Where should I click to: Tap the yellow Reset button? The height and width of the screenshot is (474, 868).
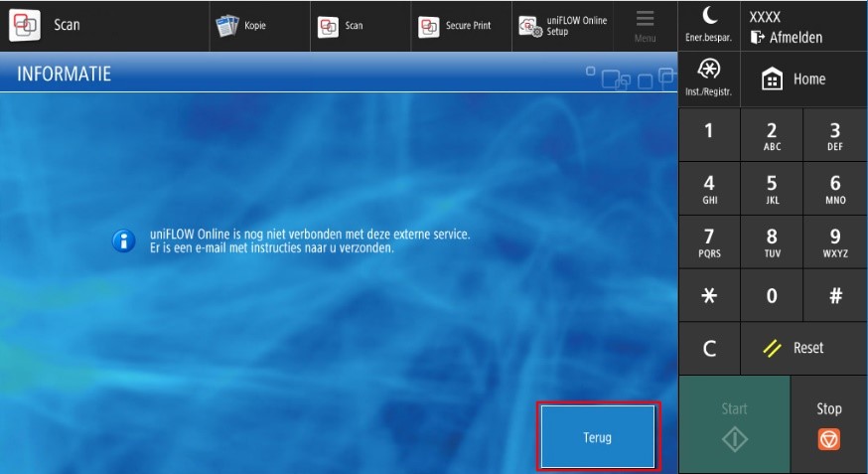pyautogui.click(x=794, y=348)
